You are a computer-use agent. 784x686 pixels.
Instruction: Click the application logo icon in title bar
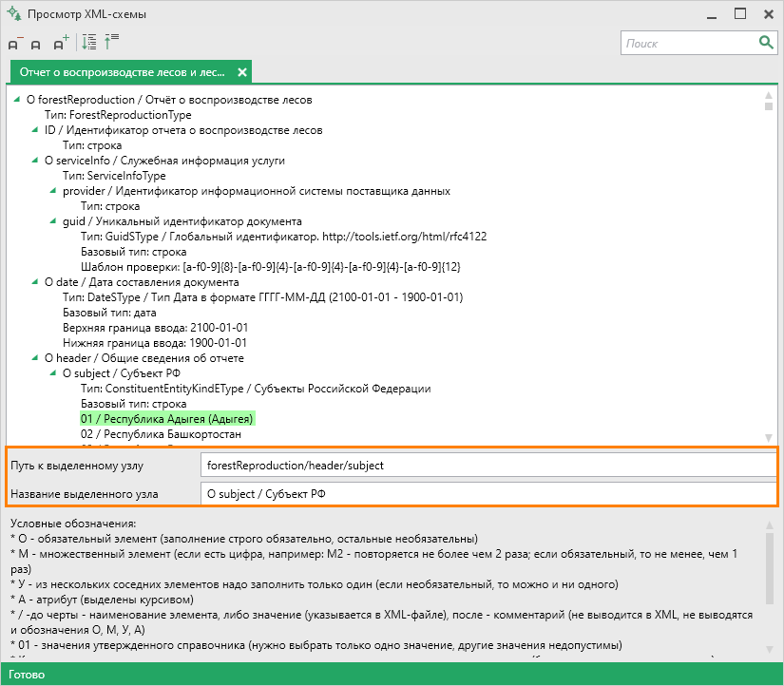point(14,13)
